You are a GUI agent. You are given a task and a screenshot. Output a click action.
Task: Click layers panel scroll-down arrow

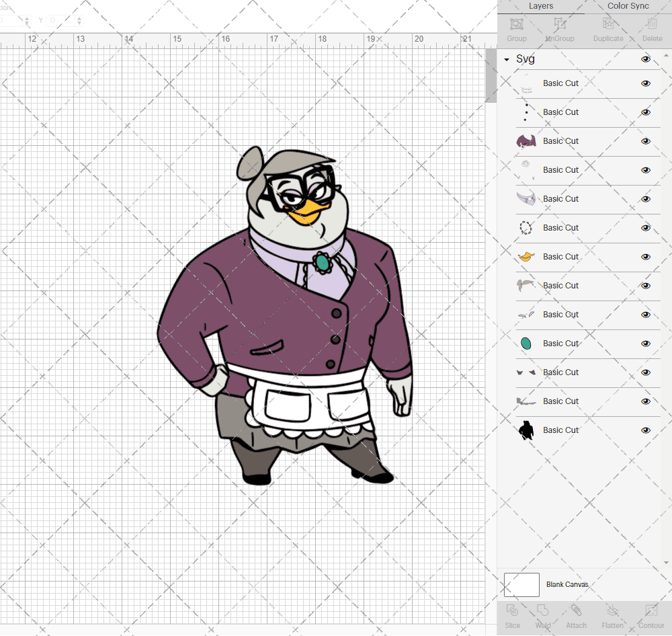pyautogui.click(x=665, y=563)
